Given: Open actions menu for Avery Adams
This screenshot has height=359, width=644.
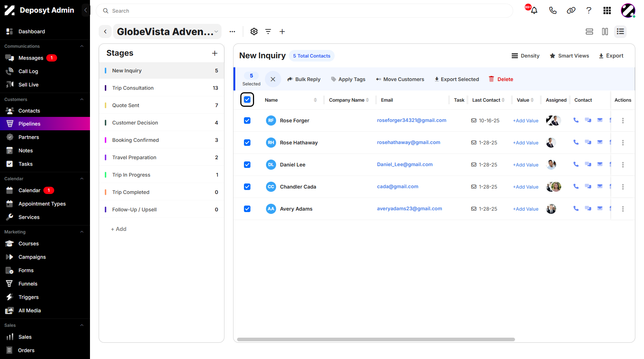Looking at the screenshot, I should (623, 209).
